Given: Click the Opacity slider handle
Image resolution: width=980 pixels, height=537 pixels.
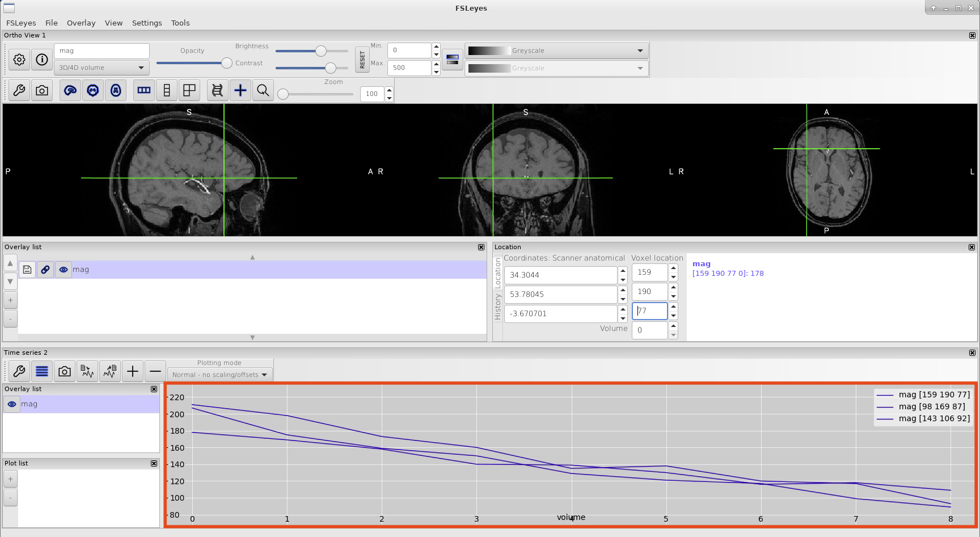Looking at the screenshot, I should point(227,63).
